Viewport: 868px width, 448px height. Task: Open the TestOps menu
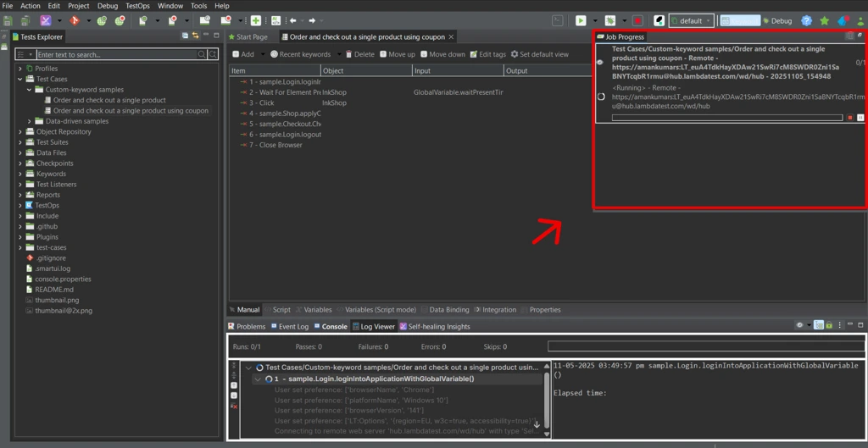pyautogui.click(x=137, y=6)
